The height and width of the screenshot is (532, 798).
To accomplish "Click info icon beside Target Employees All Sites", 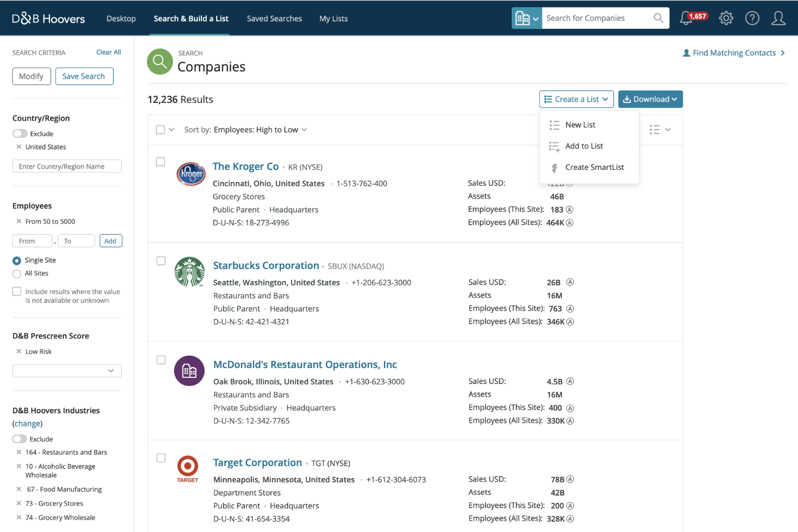I will pyautogui.click(x=570, y=519).
